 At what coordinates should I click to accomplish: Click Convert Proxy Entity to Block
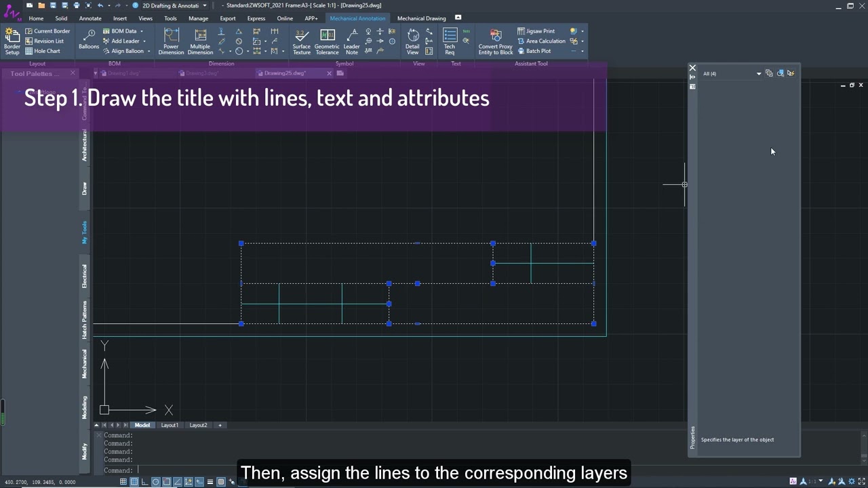tap(496, 41)
